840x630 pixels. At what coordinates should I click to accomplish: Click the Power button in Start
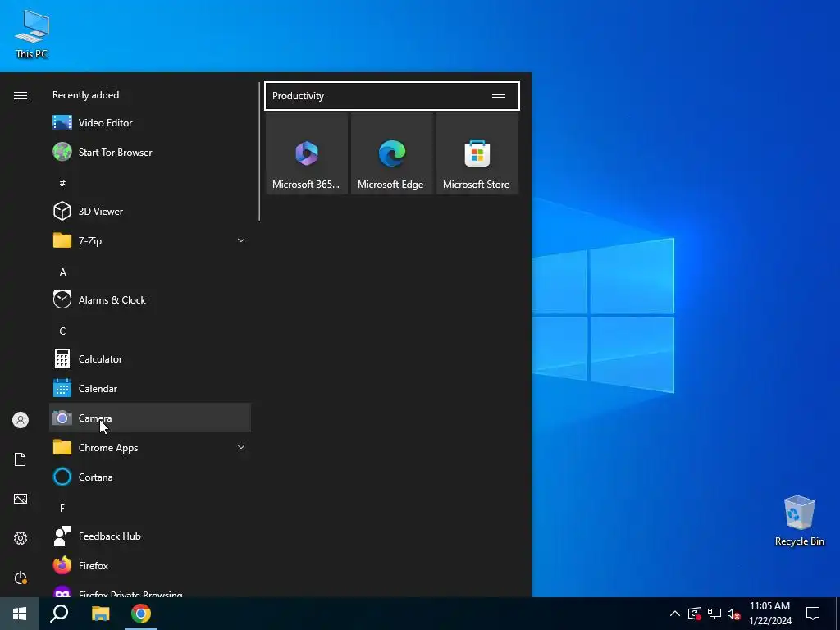21,577
